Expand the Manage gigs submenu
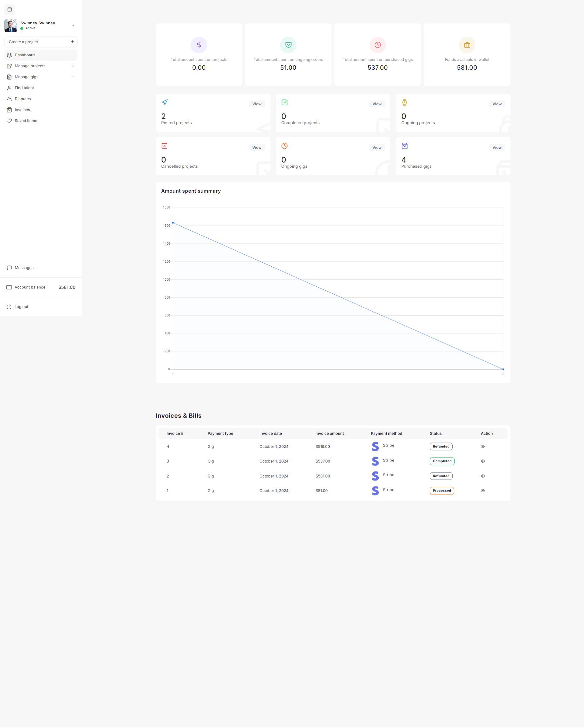584x728 pixels. click(73, 77)
